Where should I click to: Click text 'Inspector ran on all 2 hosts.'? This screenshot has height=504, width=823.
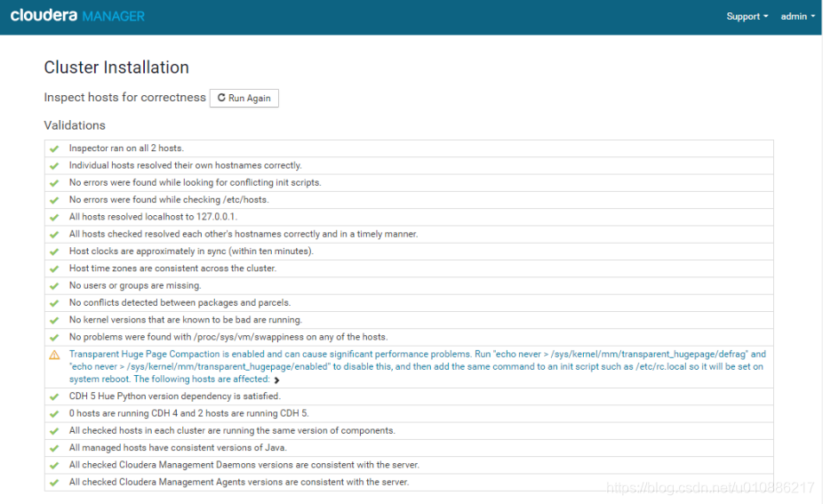pos(126,148)
